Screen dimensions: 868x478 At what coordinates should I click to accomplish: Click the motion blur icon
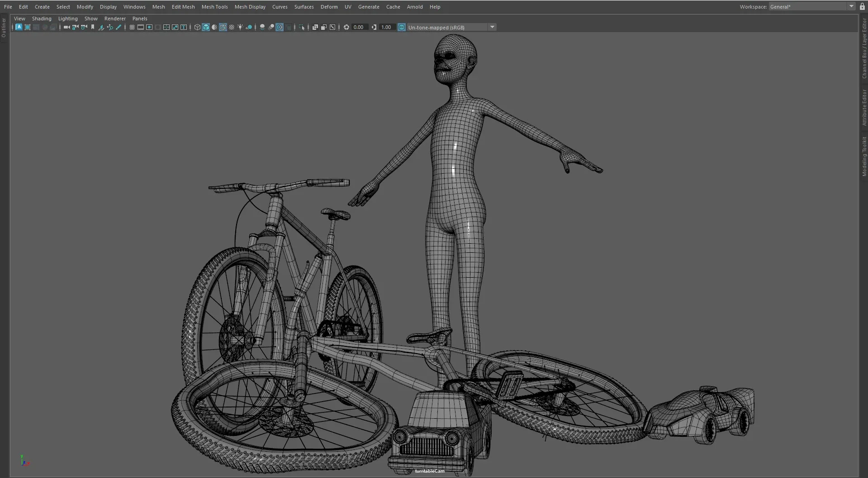click(x=271, y=27)
